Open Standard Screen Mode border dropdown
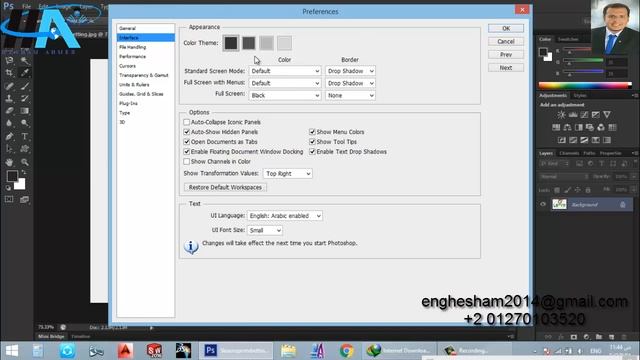 (350, 71)
